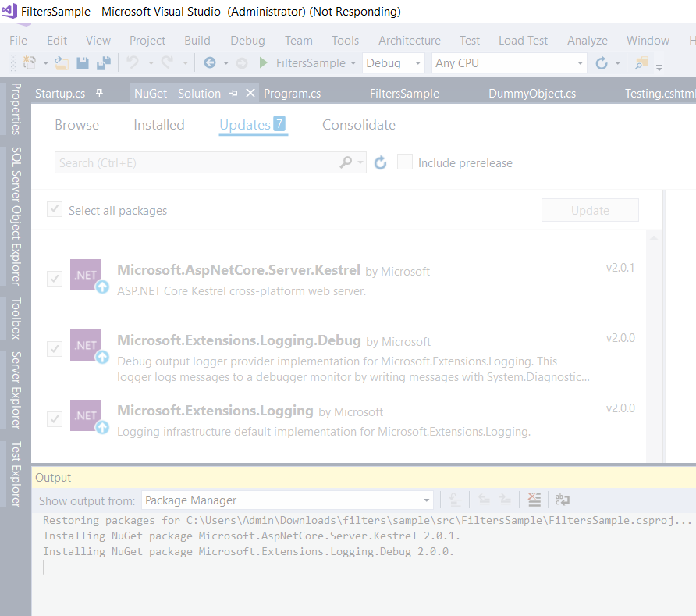Expand the search options dropdown arrow
Screen dimensions: 696x616
(360, 162)
